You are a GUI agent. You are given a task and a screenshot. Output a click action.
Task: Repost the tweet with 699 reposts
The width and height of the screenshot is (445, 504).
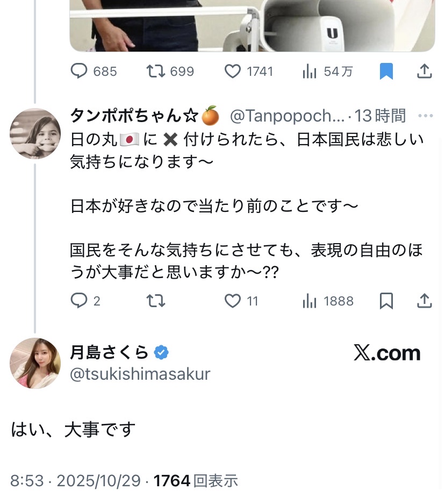click(x=156, y=72)
